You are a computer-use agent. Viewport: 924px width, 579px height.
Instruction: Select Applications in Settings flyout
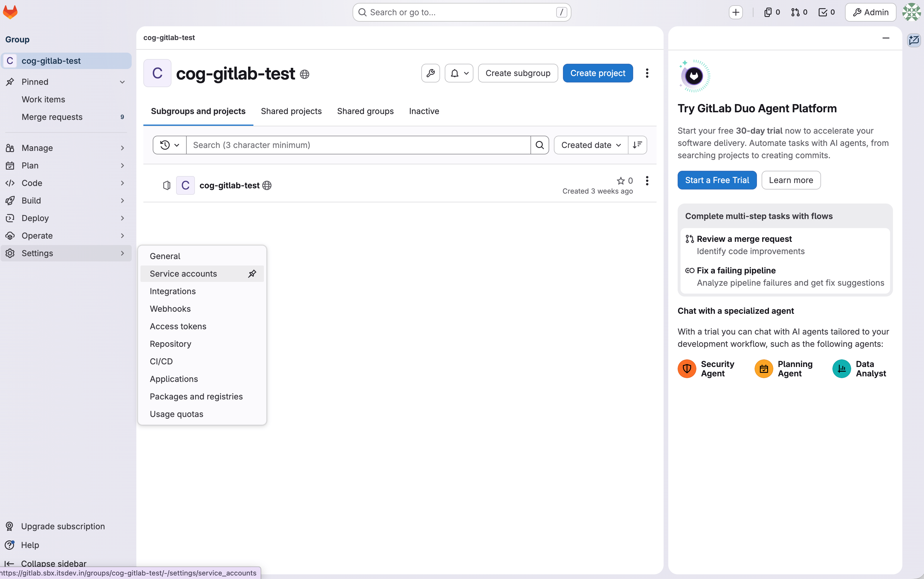point(202,379)
